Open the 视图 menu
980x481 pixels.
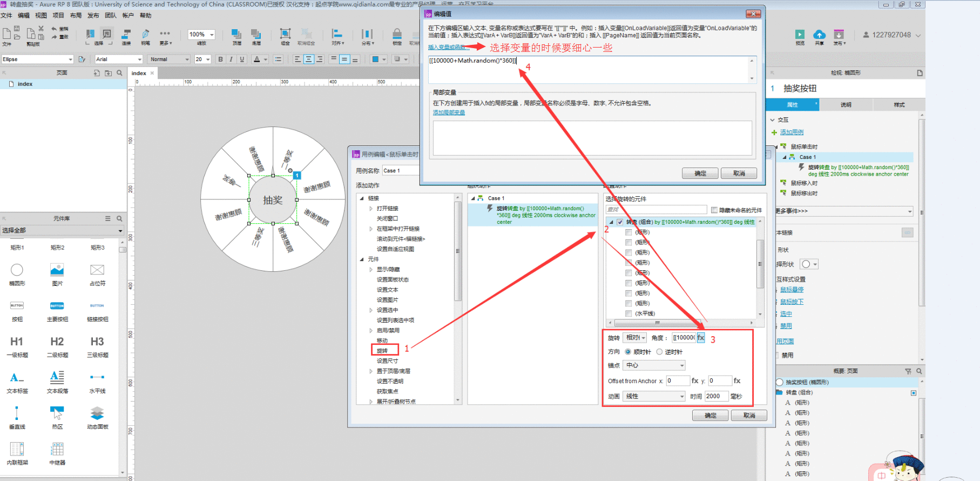(x=41, y=16)
